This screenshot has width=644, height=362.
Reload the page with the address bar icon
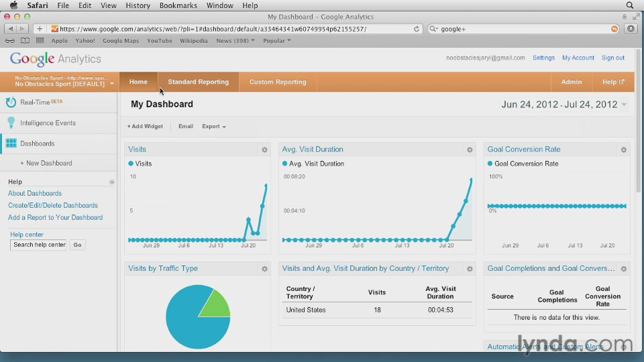(417, 29)
